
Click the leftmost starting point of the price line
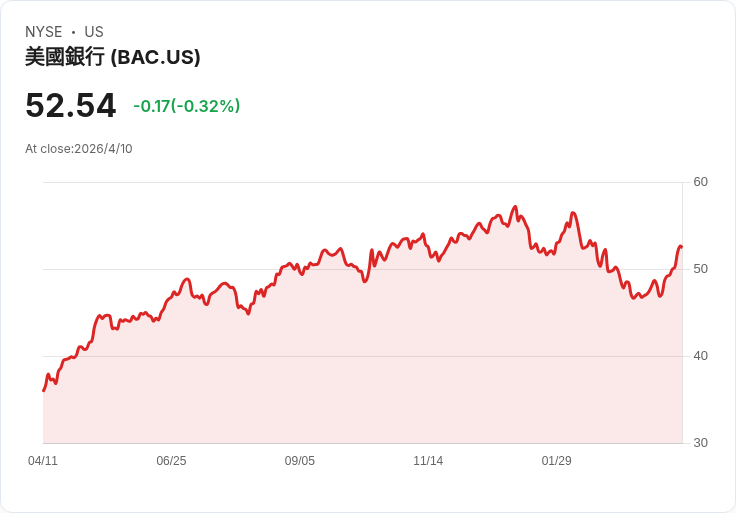[x=43, y=390]
